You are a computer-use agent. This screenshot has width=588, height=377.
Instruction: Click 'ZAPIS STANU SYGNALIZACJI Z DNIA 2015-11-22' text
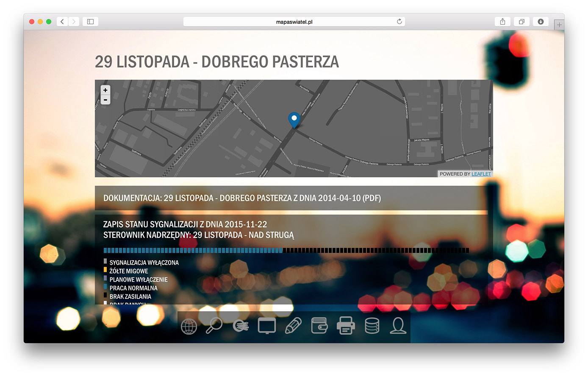tap(185, 224)
